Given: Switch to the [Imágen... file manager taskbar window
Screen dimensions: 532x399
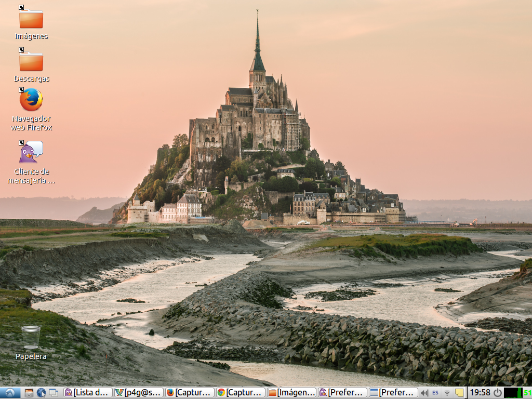Looking at the screenshot, I should tap(291, 393).
